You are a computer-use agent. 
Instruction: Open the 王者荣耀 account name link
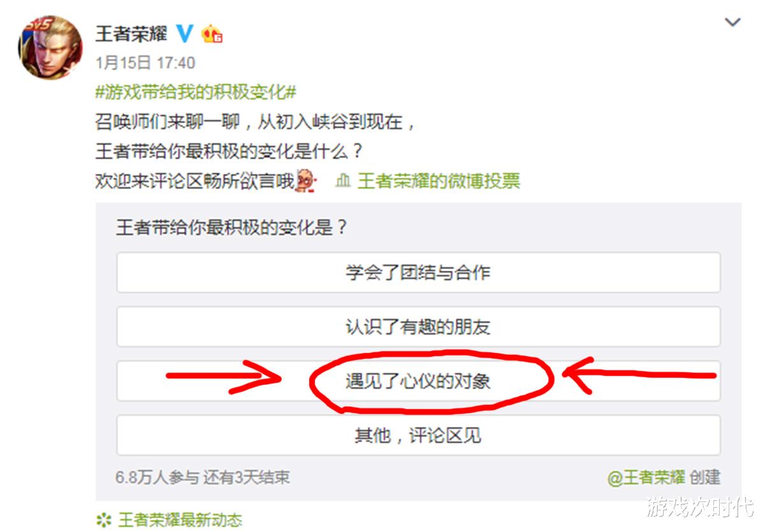point(131,34)
